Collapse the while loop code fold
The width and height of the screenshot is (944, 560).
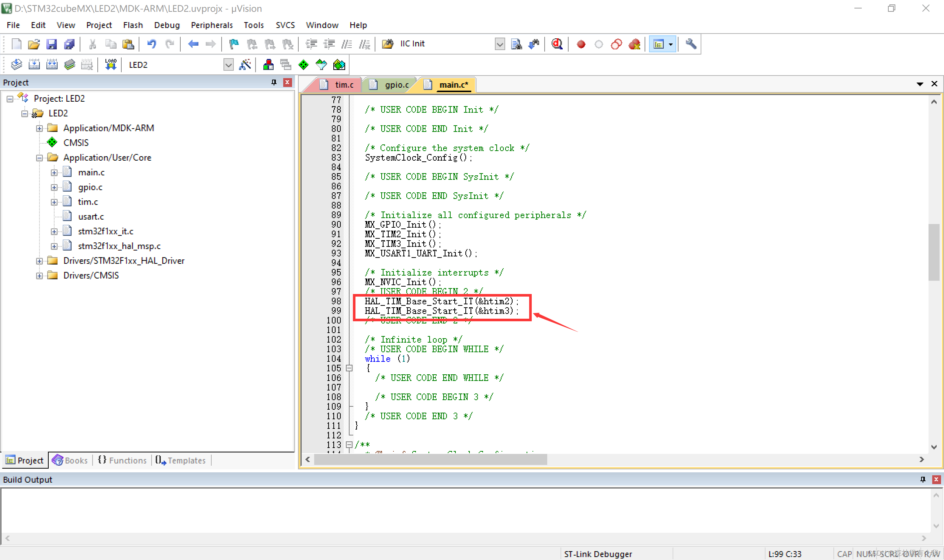(349, 368)
